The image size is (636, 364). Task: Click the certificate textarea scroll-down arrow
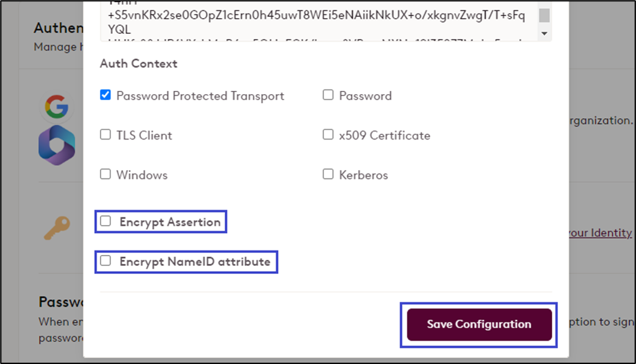(x=544, y=33)
